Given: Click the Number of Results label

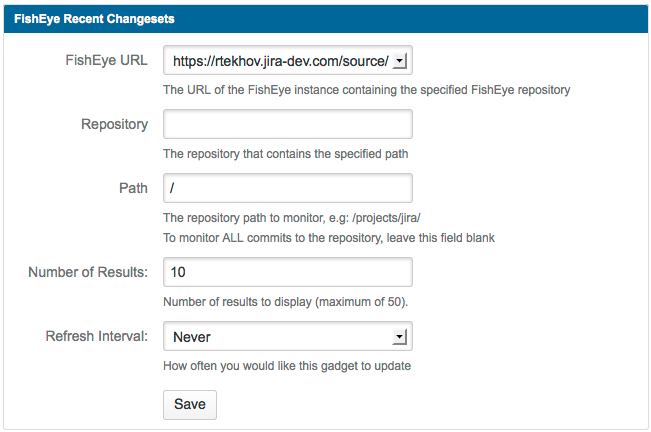Looking at the screenshot, I should click(88, 271).
